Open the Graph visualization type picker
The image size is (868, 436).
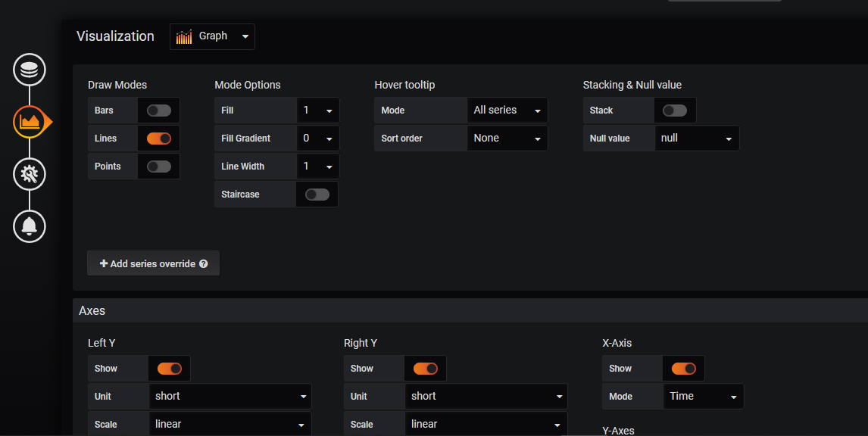coord(213,36)
